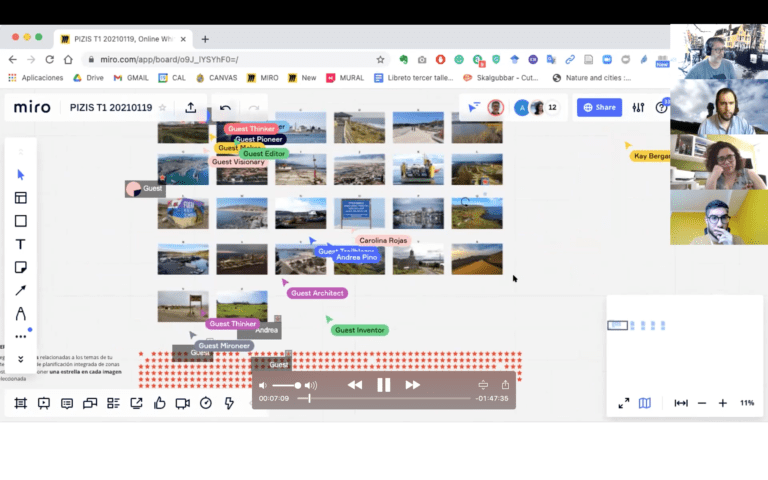Start presentation mode from bottom toolbar
Viewport: 768px width, 480px height.
(44, 403)
